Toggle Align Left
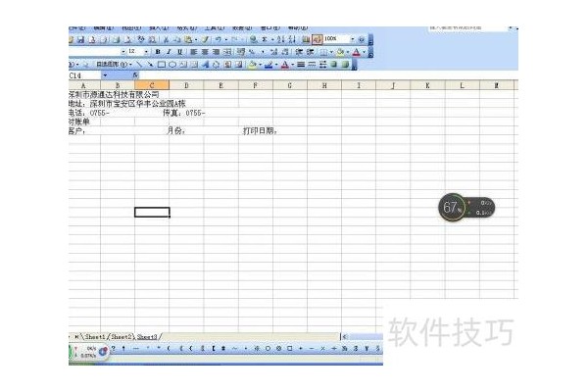The width and height of the screenshot is (588, 392). coord(193,52)
